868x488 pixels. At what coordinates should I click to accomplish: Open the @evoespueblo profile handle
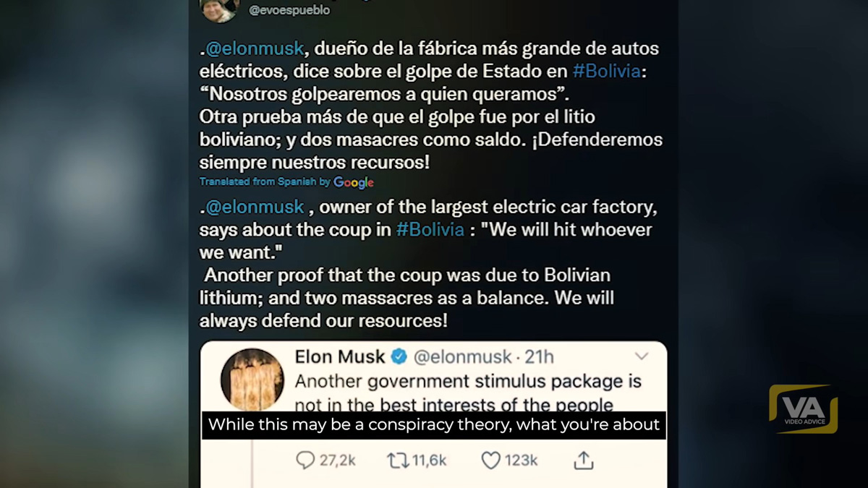pyautogui.click(x=289, y=10)
